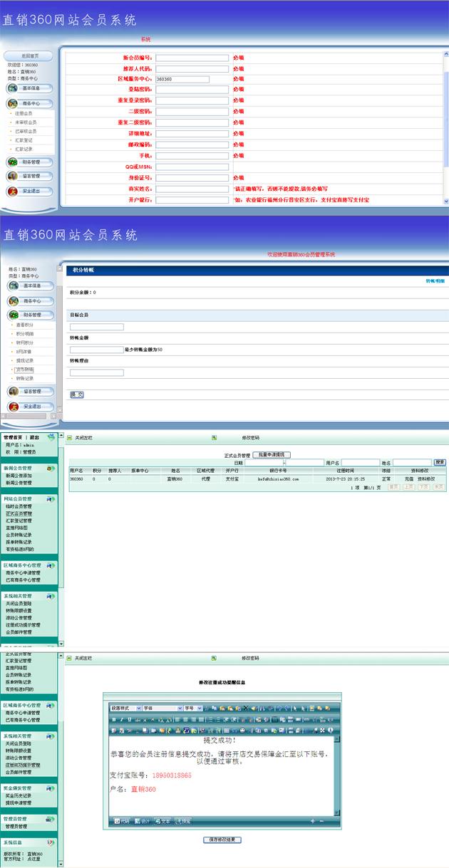Click the 保存修改结果 save button
The image size is (449, 868).
coord(222,840)
